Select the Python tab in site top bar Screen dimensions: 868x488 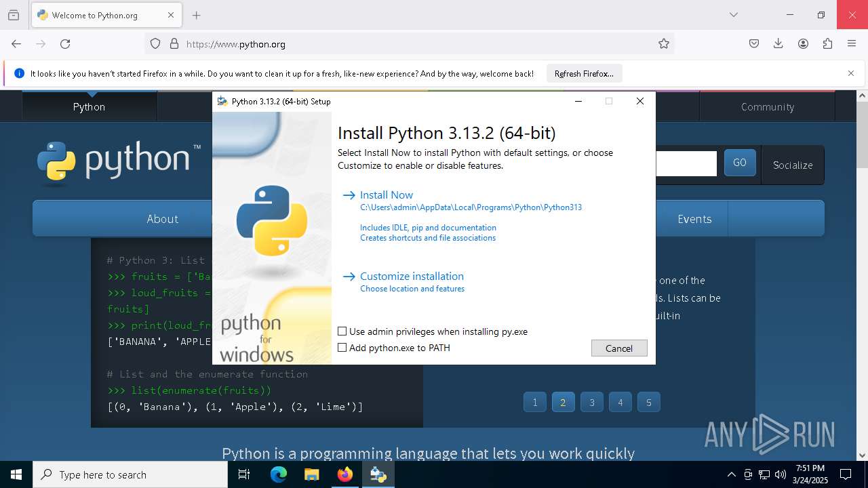pyautogui.click(x=90, y=106)
